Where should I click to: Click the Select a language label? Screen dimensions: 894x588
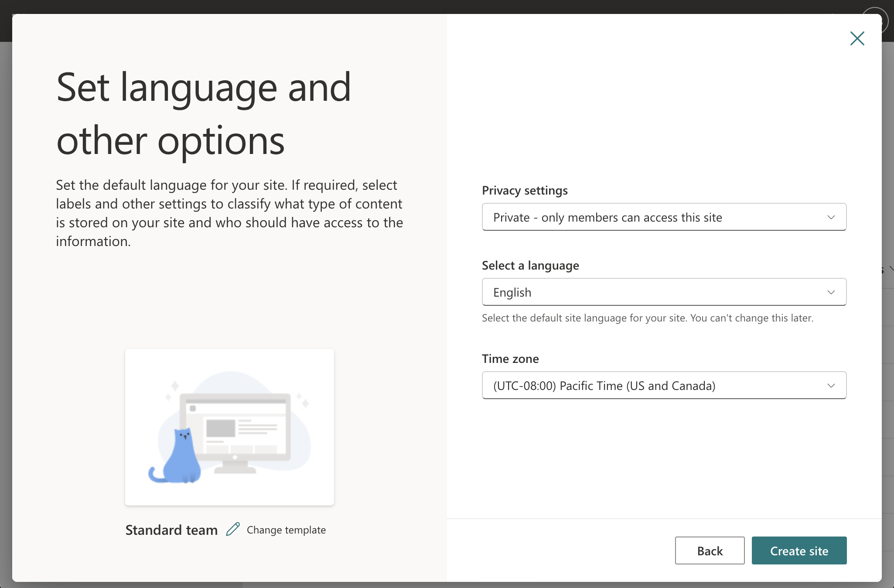[530, 266]
